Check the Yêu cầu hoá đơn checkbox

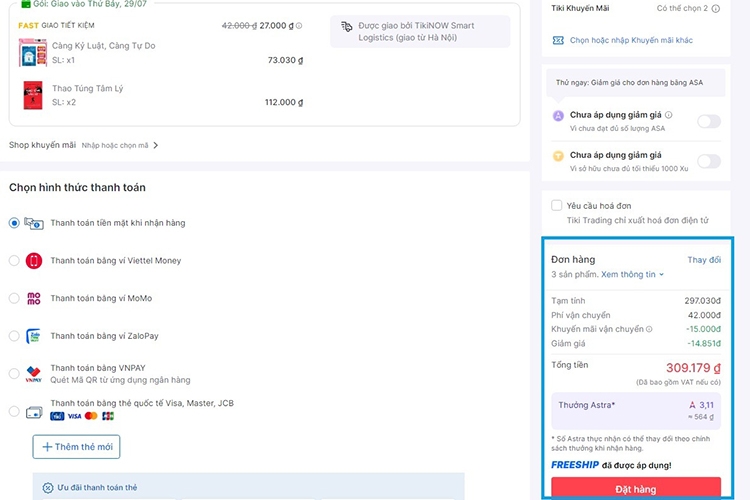(556, 205)
